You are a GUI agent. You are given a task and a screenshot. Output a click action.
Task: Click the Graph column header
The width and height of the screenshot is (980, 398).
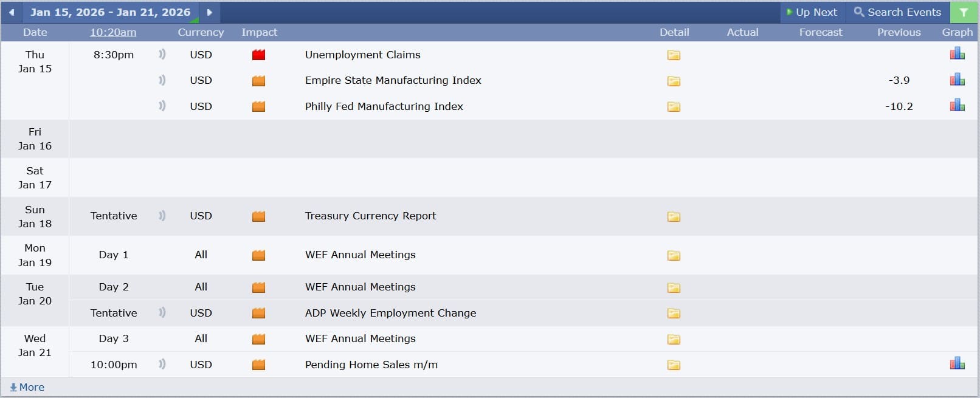coord(957,32)
